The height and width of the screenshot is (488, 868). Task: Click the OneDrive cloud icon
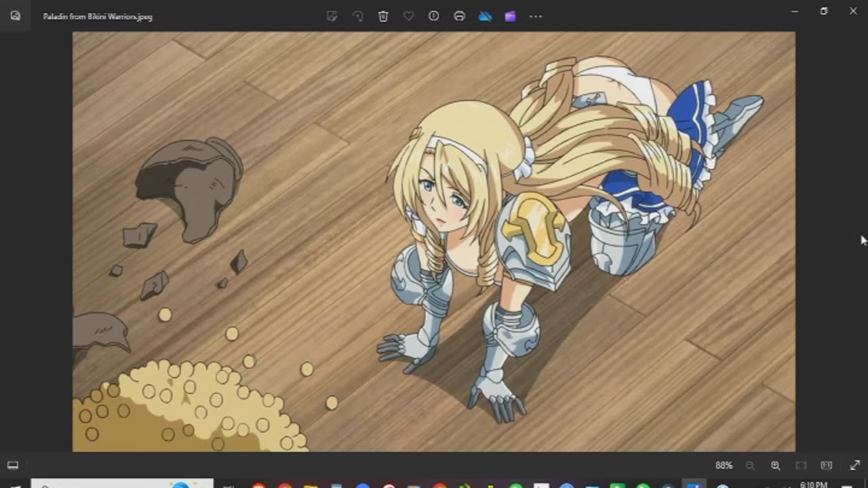tap(485, 16)
